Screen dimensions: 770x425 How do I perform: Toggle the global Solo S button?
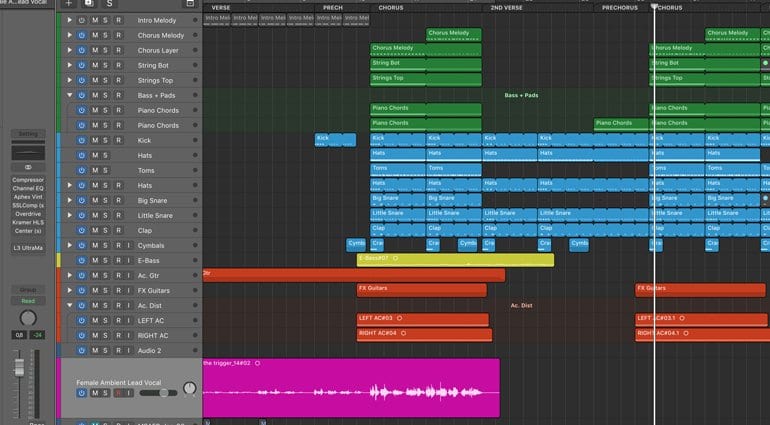pos(110,3)
